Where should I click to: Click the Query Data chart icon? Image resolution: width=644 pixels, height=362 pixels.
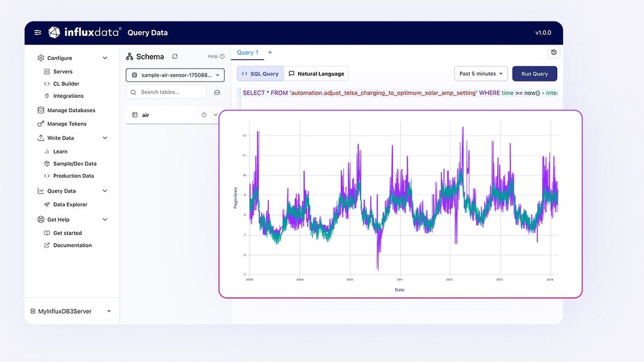41,191
